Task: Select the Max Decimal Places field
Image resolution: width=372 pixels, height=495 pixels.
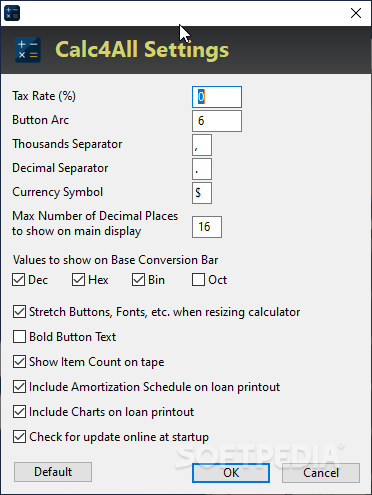Action: tap(207, 227)
